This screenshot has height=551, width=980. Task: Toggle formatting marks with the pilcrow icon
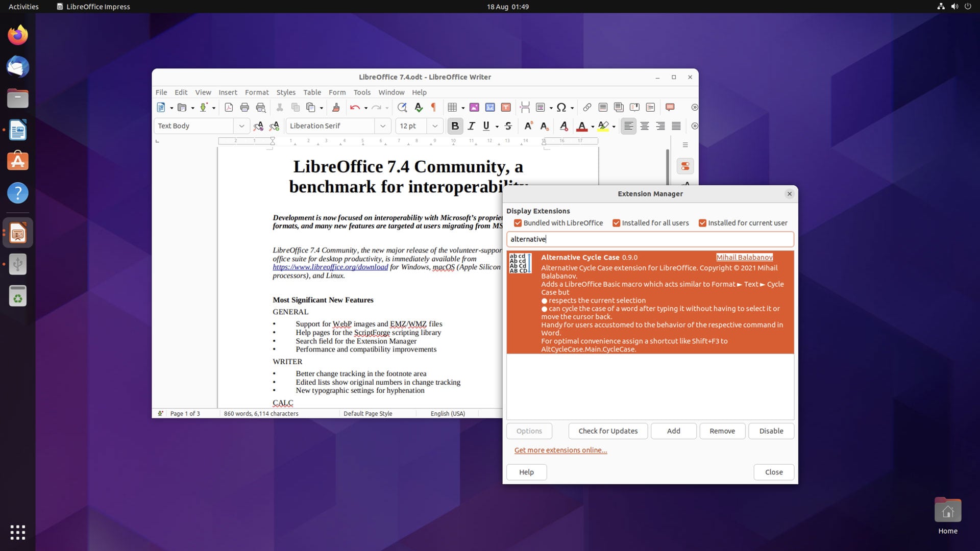(433, 107)
